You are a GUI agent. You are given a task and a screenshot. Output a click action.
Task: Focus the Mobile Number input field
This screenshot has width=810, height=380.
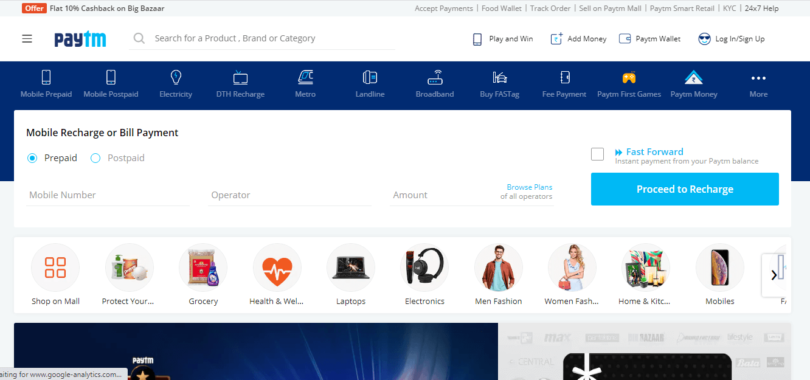(107, 195)
